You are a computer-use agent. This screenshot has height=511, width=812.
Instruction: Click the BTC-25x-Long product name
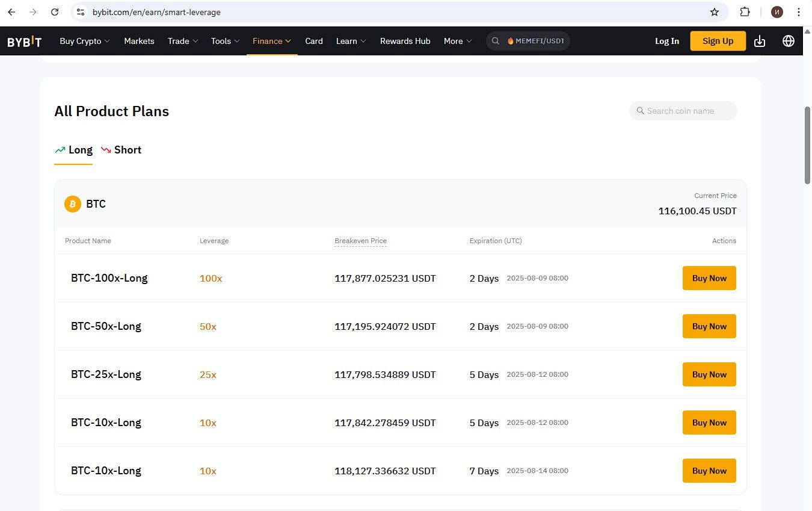pyautogui.click(x=106, y=374)
